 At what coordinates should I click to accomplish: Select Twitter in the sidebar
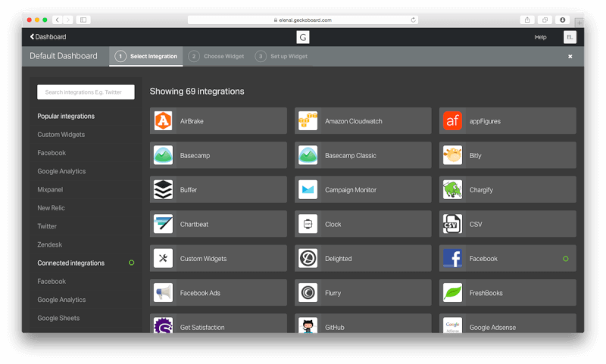click(x=47, y=226)
